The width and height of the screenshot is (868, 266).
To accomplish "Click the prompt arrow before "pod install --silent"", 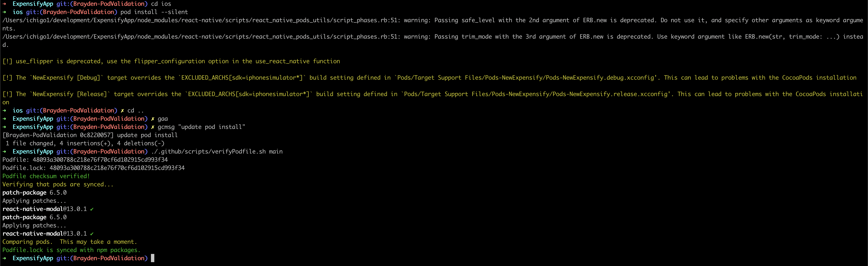I will tap(4, 12).
